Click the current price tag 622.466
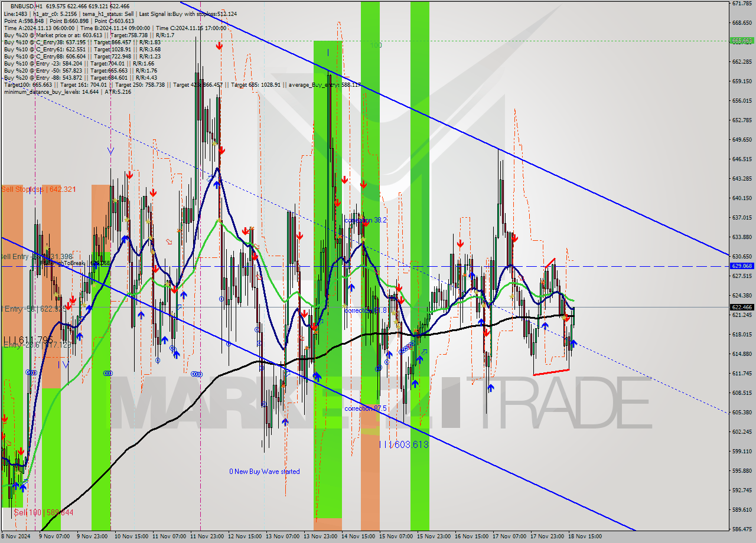The height and width of the screenshot is (543, 756). coord(742,307)
